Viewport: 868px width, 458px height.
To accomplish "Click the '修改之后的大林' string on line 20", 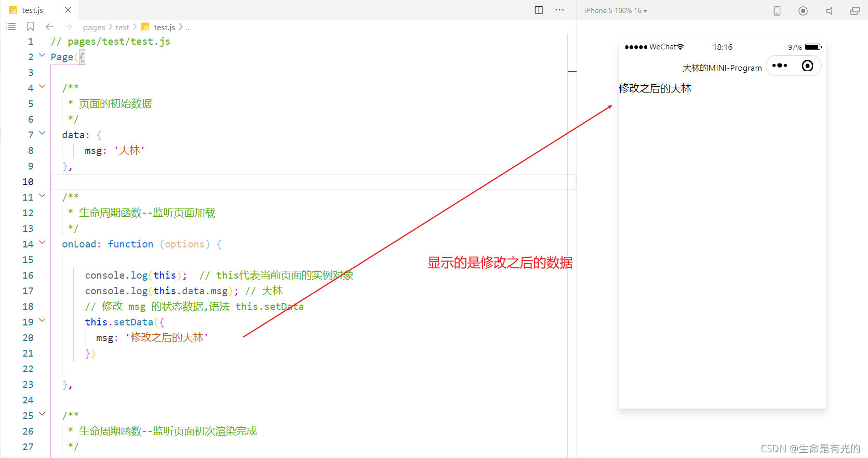I will [x=167, y=337].
